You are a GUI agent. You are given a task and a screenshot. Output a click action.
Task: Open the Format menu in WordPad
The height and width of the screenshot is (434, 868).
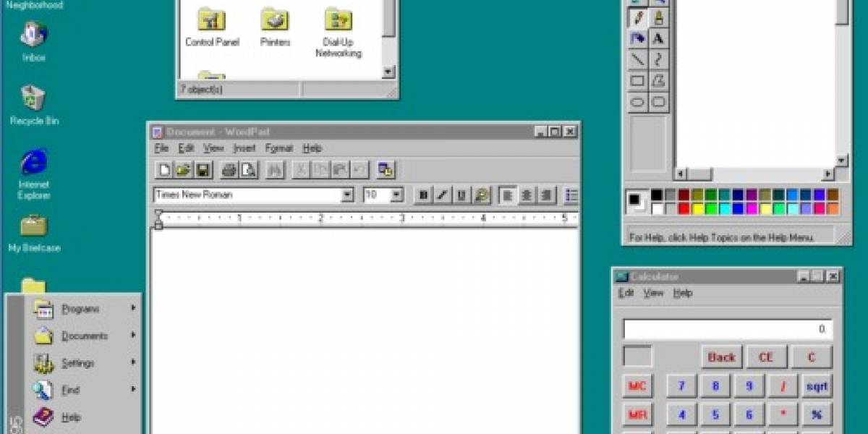pyautogui.click(x=278, y=148)
